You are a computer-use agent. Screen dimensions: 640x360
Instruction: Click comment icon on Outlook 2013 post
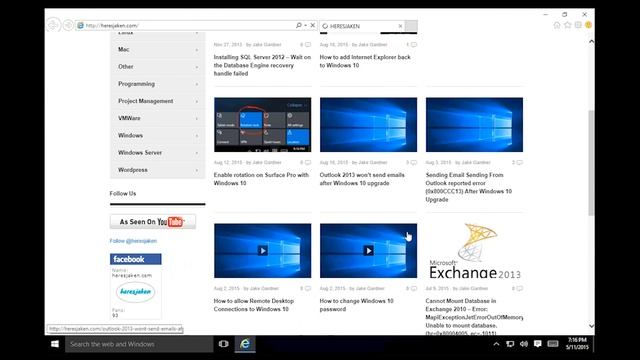point(414,162)
